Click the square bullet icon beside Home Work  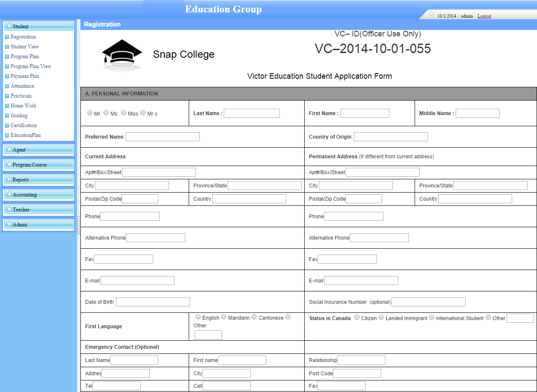click(7, 106)
